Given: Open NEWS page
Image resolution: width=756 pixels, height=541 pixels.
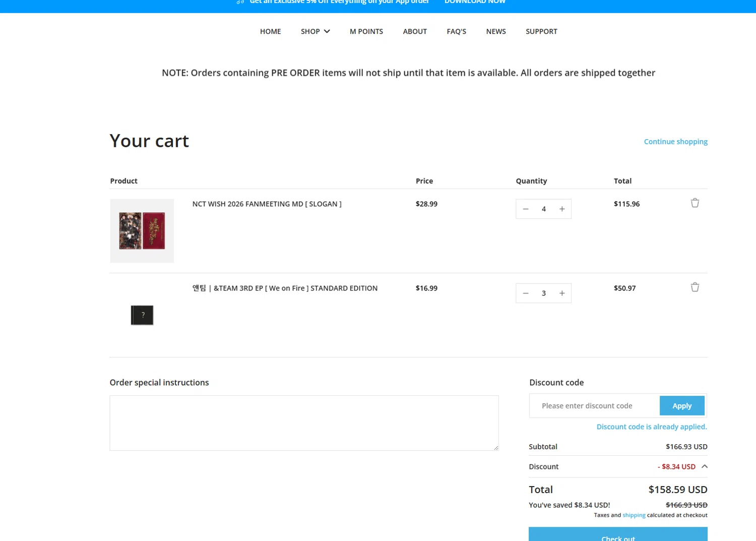Looking at the screenshot, I should (496, 31).
